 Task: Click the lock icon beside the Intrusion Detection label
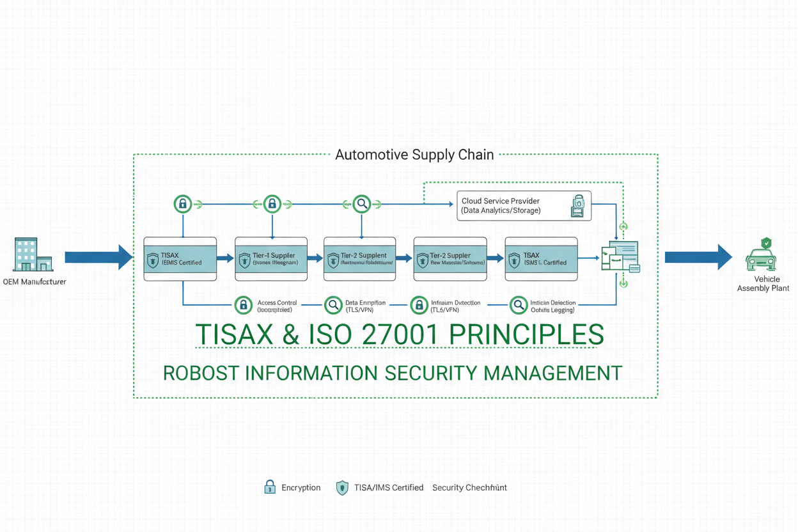coord(419,305)
